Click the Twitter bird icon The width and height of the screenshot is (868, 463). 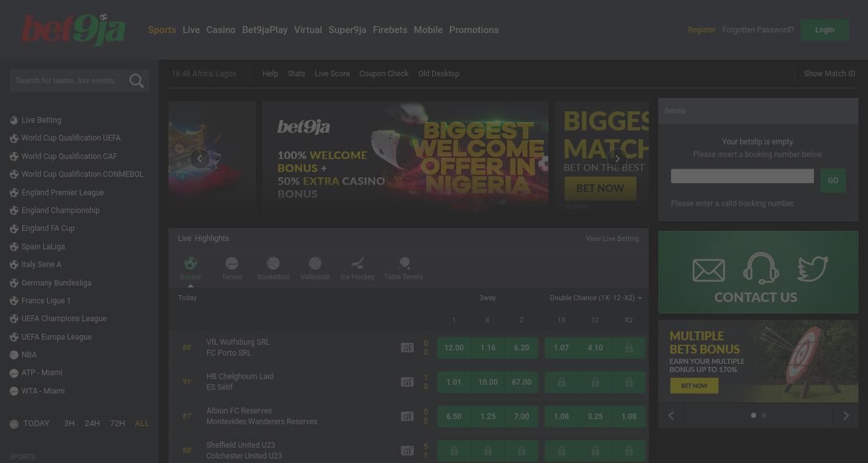813,268
